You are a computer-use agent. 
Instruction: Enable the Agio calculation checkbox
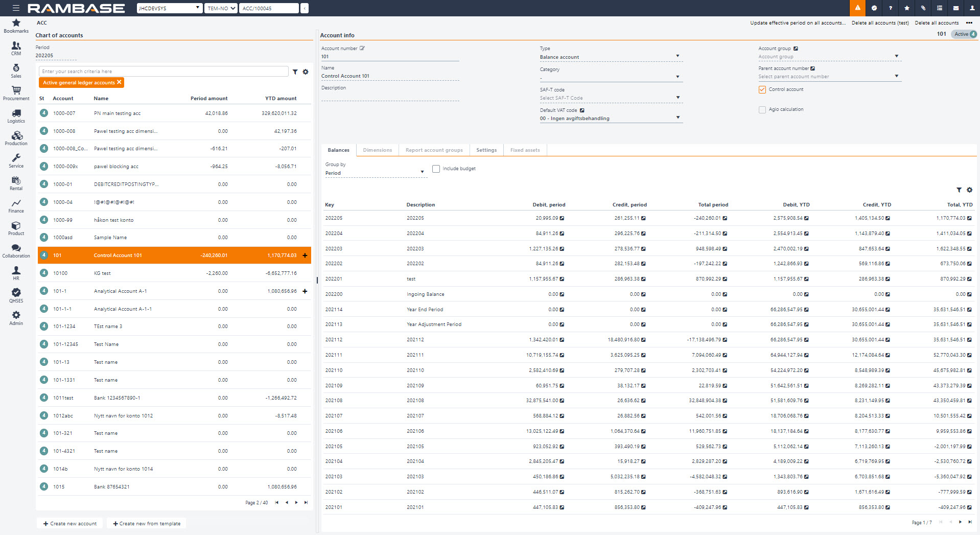tap(762, 109)
